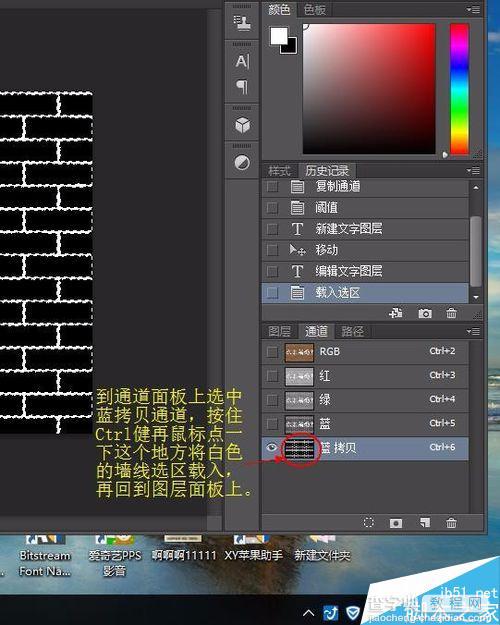Set history brush source at 新建文字图层
500x625 pixels.
[272, 229]
